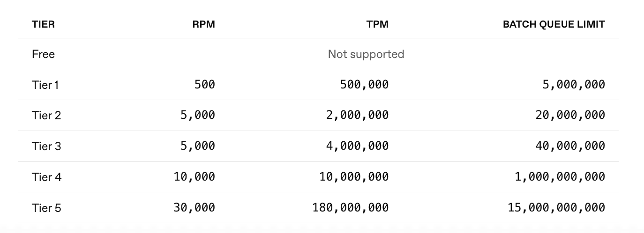Select the Tier 3 row label
Viewport: 644px width, 233px height.
(46, 146)
